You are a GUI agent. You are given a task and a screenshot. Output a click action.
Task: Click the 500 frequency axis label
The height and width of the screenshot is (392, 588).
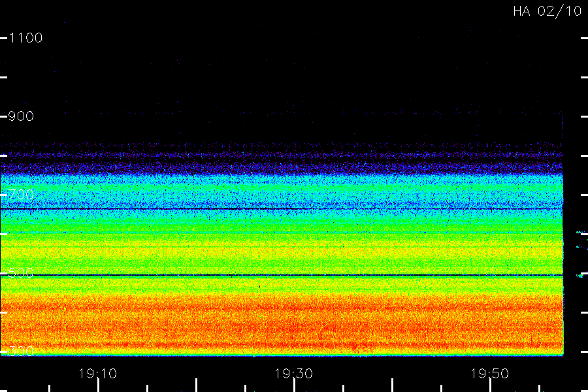point(21,272)
